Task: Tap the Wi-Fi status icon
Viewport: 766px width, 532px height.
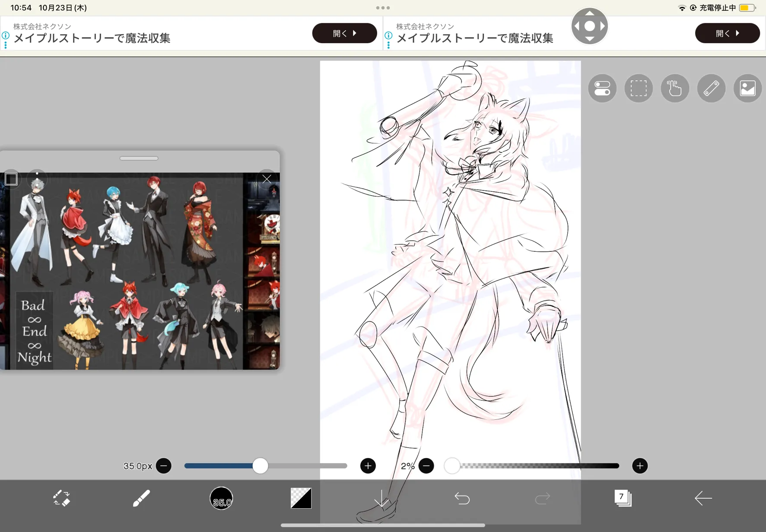Action: click(x=682, y=8)
